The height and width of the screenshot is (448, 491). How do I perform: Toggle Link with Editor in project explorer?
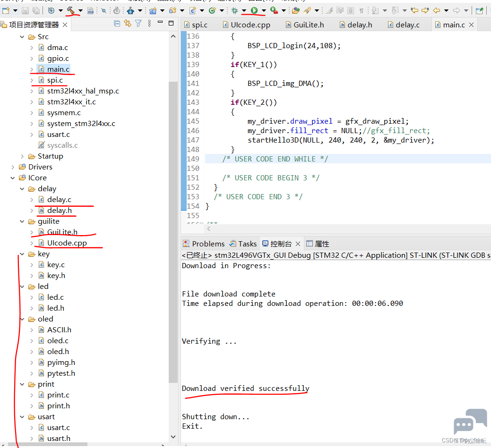[x=128, y=24]
